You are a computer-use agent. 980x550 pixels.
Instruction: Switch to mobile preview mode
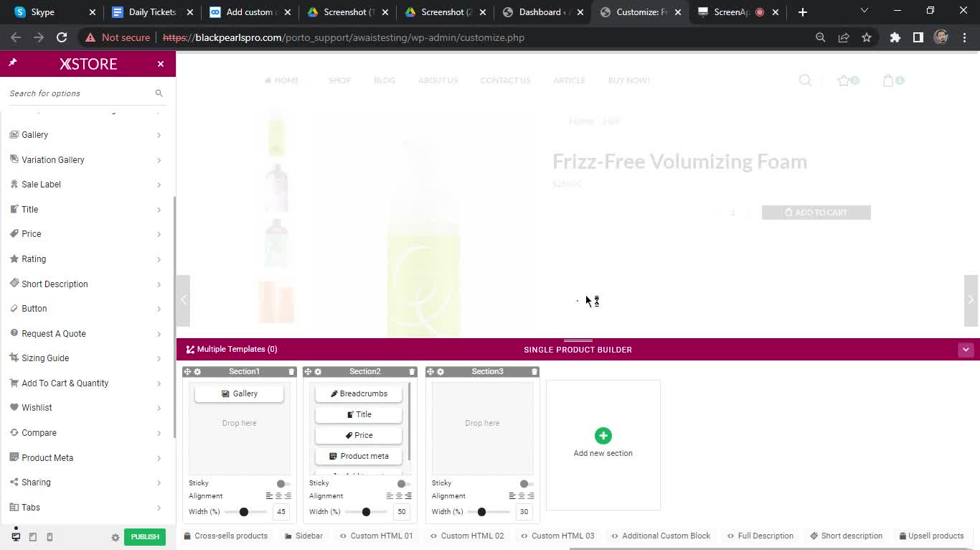coord(50,537)
